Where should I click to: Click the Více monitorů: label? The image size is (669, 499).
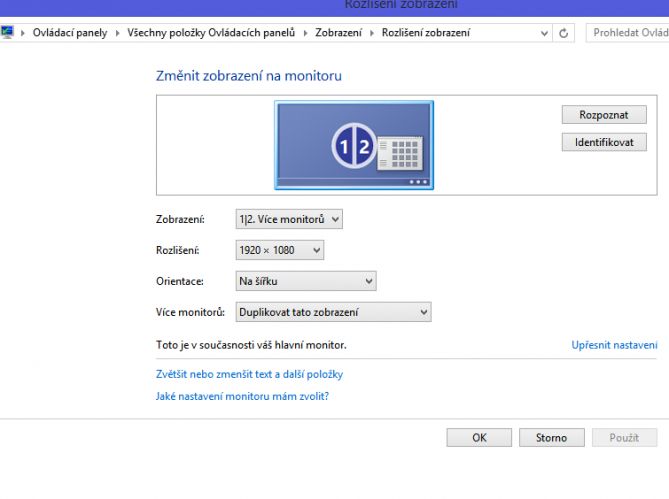190,312
